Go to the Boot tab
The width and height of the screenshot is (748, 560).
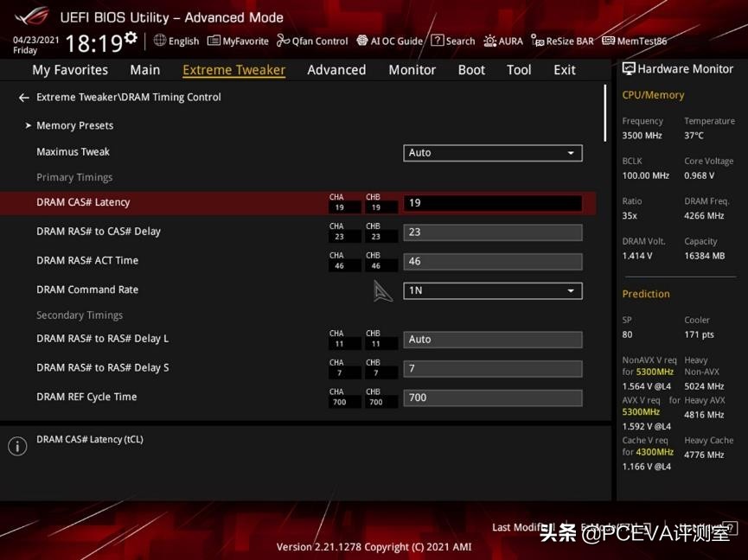[x=471, y=70]
